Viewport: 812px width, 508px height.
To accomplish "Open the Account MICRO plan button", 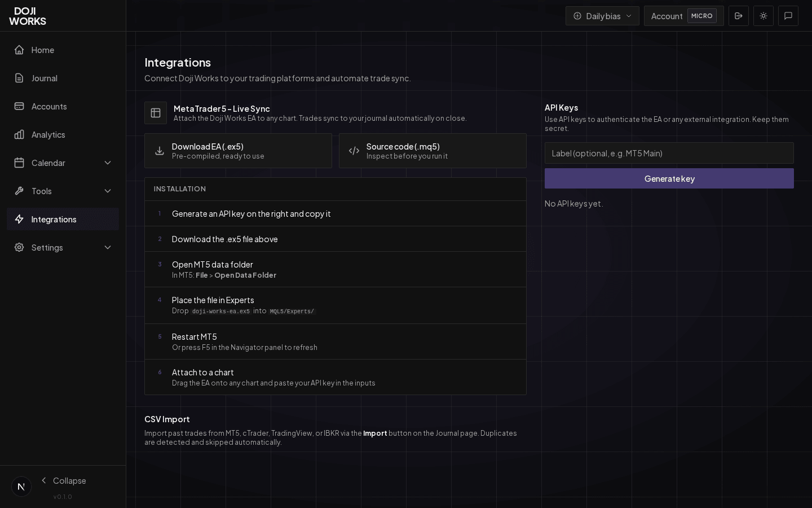I will [x=683, y=16].
